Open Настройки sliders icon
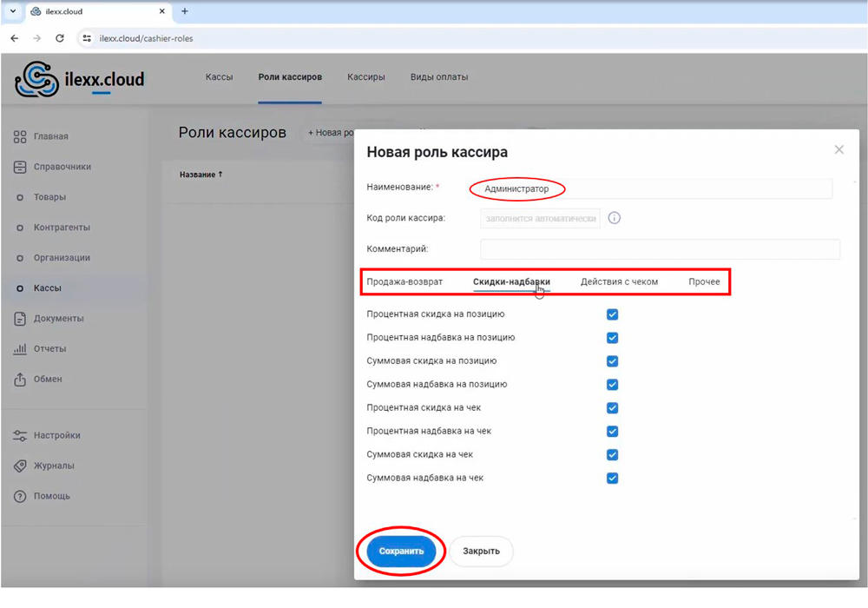Viewport: 868px width, 608px height. (x=20, y=436)
